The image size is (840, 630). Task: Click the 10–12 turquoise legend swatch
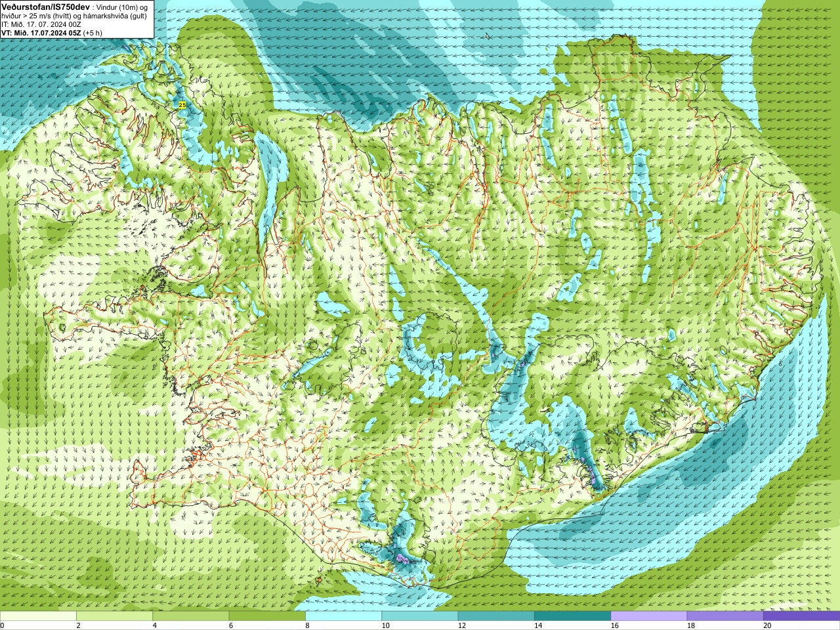pos(420,616)
